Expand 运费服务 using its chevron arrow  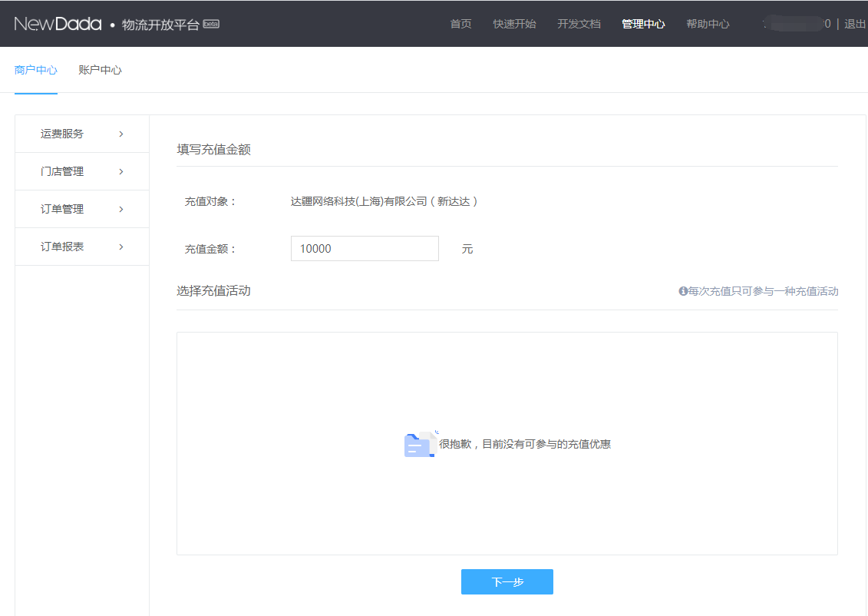point(121,134)
